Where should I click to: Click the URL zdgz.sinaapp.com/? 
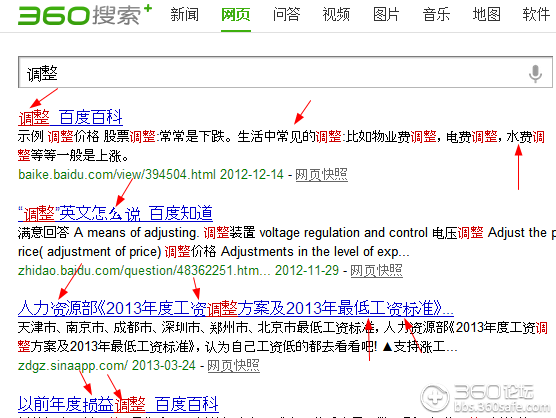click(x=73, y=366)
